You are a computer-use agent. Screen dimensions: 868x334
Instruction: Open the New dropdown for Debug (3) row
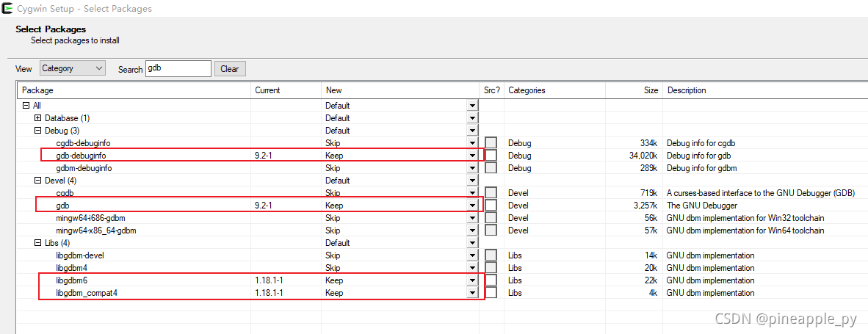coord(472,131)
